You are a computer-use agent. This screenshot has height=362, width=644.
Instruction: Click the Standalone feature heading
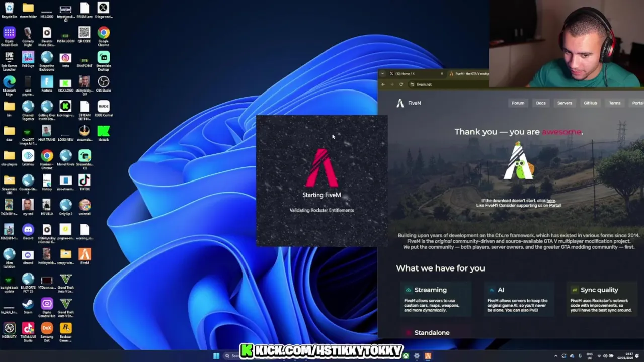coord(432,333)
